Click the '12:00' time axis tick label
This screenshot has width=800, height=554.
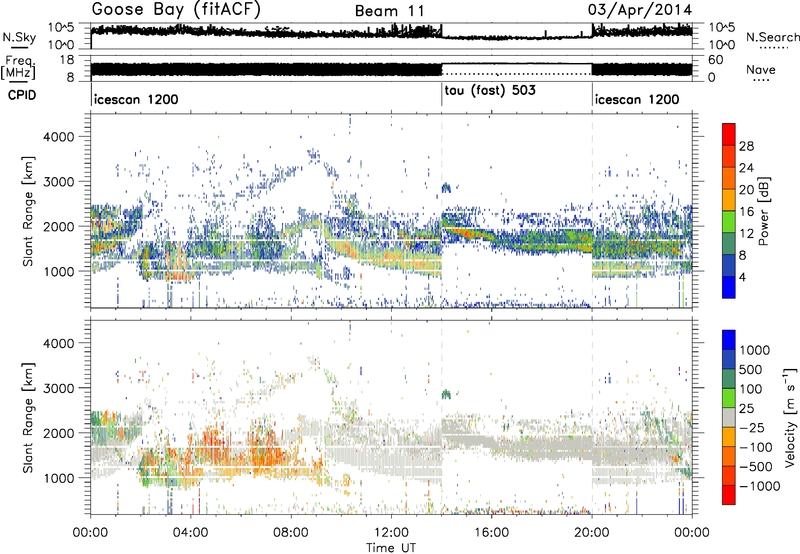pos(391,533)
